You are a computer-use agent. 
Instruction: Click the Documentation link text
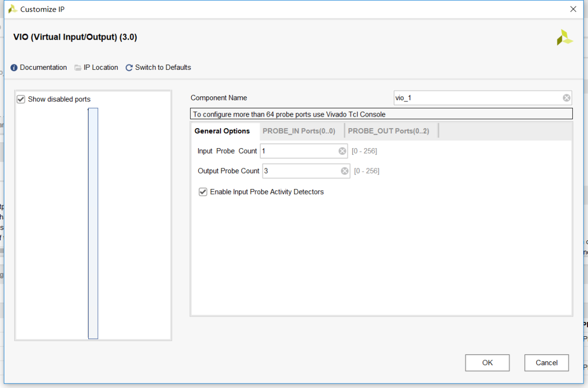43,68
